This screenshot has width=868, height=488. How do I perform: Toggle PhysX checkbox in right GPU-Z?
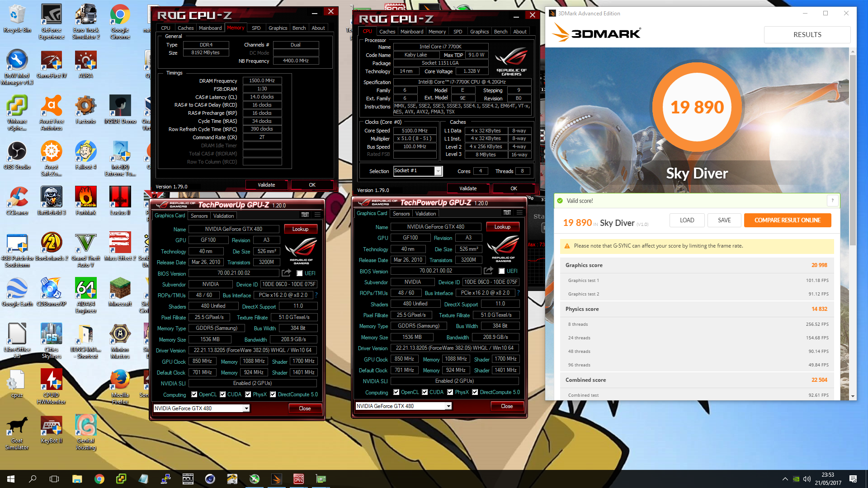[450, 392]
